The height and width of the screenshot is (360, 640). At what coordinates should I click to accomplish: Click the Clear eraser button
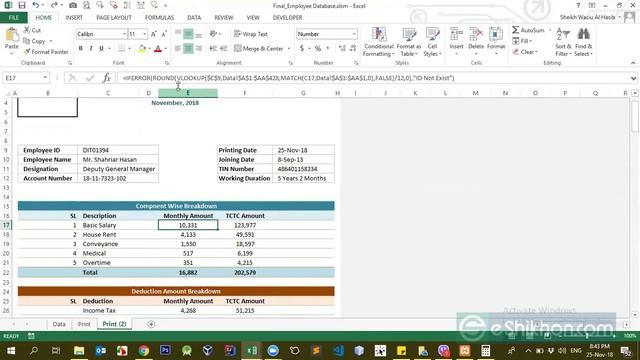524,52
